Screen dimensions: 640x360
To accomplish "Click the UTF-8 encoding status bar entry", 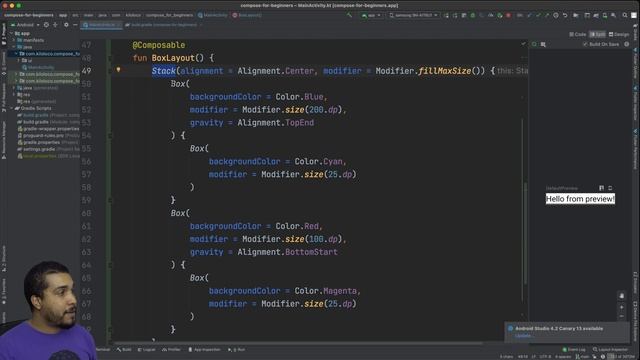I will (x=545, y=356).
